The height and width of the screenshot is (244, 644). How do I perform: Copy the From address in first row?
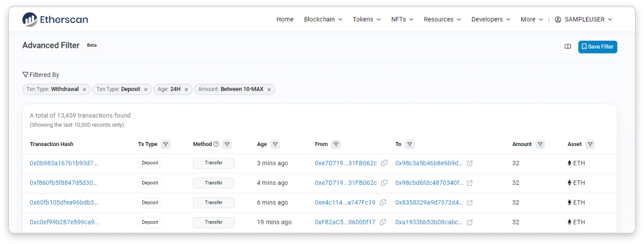(x=384, y=163)
